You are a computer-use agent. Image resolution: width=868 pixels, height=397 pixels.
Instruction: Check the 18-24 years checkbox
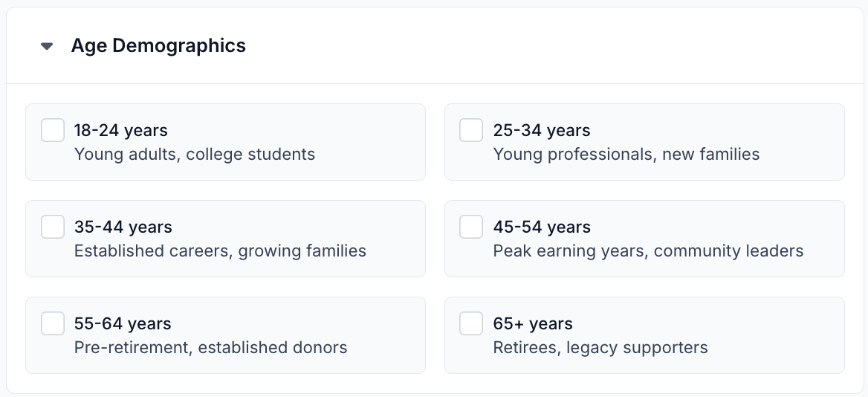53,130
